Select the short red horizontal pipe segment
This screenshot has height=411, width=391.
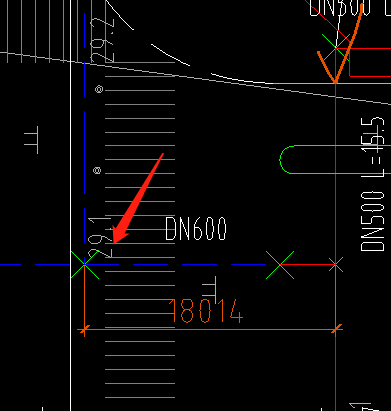click(308, 264)
